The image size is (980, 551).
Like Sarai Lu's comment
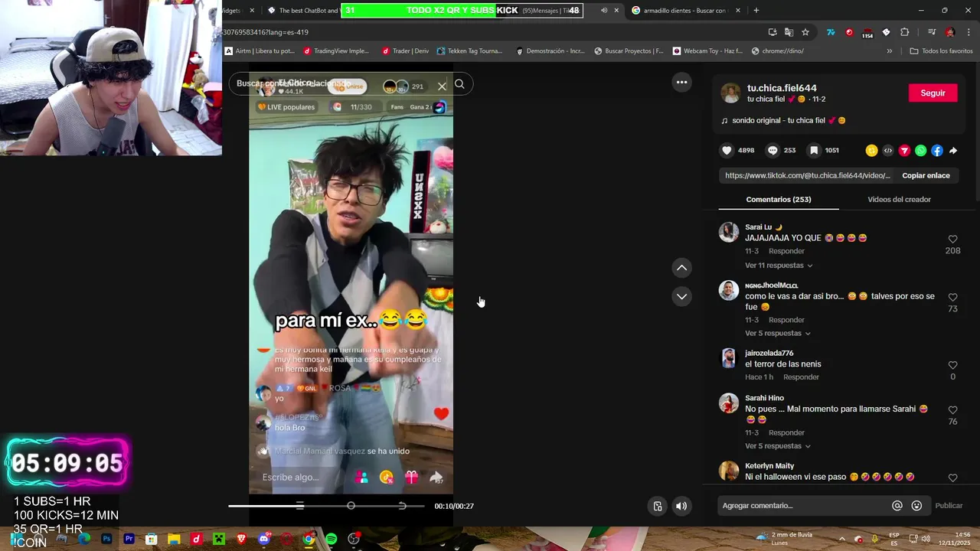pyautogui.click(x=952, y=240)
